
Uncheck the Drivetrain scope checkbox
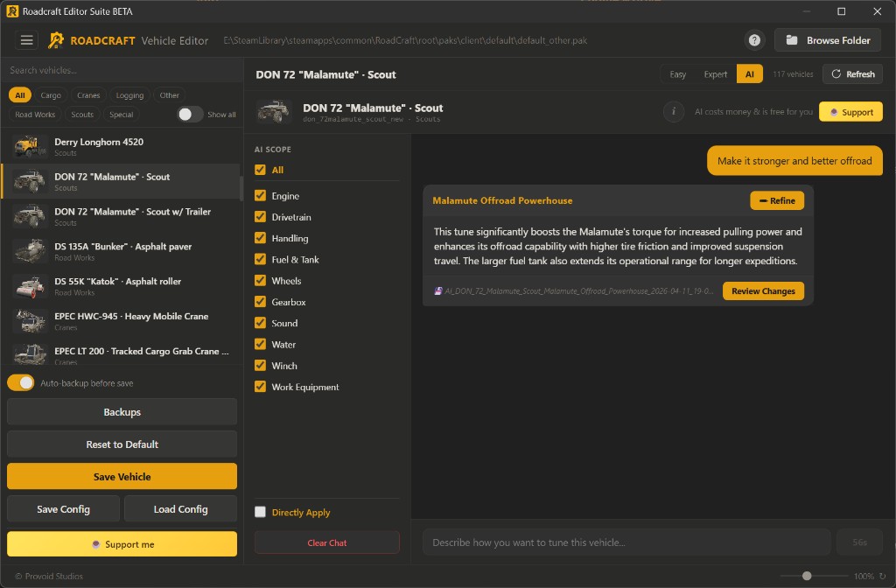[x=260, y=217]
